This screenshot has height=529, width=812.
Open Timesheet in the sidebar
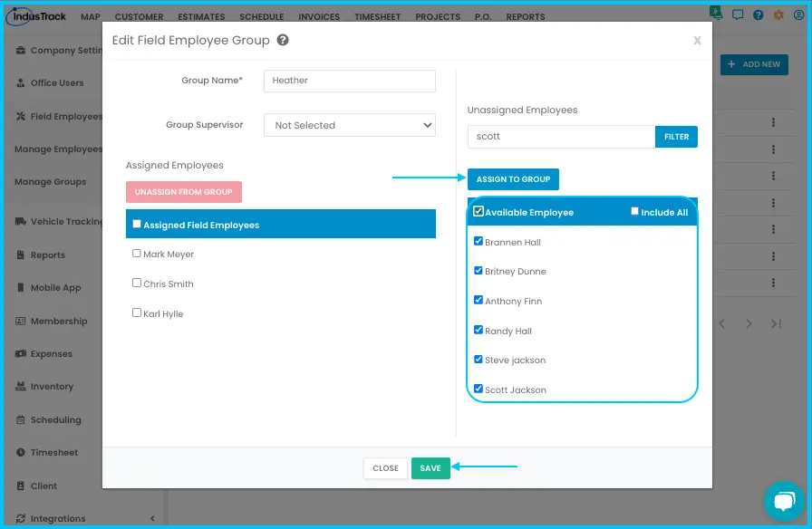tap(47, 452)
